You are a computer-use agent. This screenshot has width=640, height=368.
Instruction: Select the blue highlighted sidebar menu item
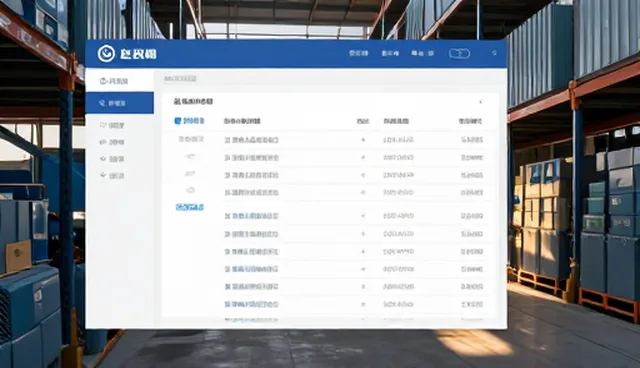point(120,103)
